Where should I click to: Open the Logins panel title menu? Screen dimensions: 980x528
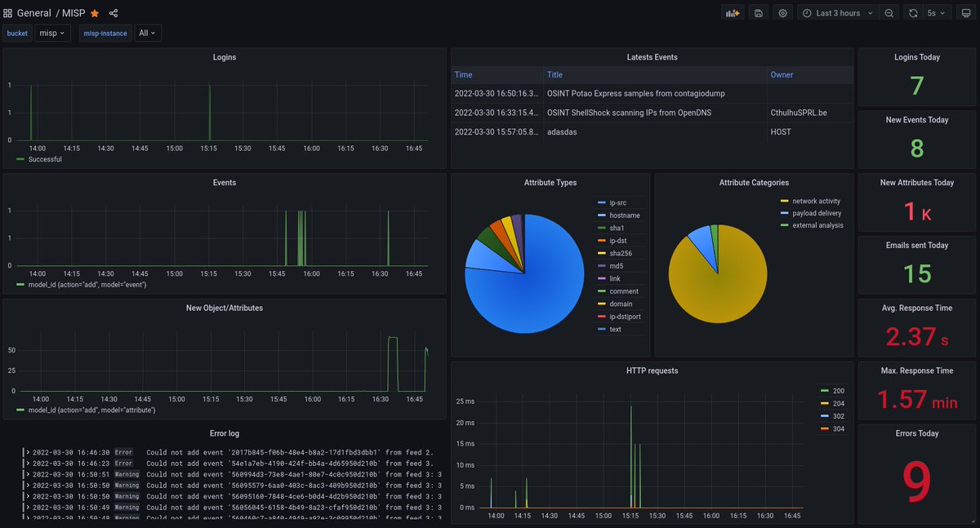coord(225,57)
